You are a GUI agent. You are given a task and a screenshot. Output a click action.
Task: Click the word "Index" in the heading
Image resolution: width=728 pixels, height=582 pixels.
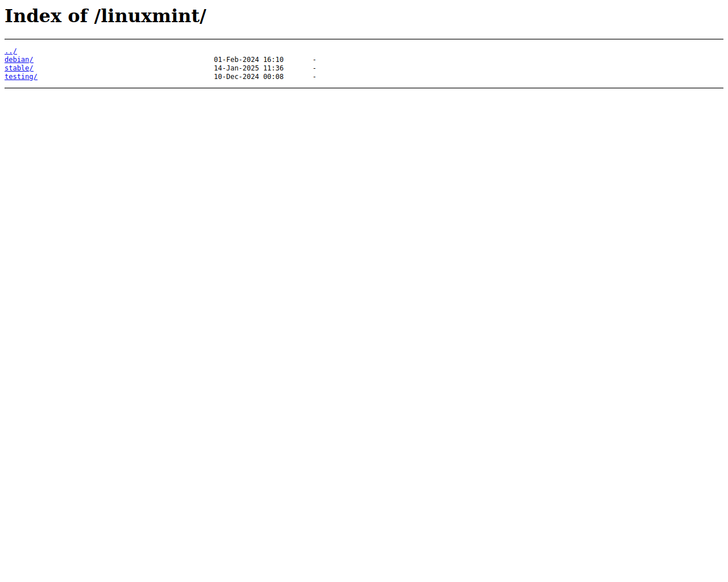pyautogui.click(x=33, y=16)
